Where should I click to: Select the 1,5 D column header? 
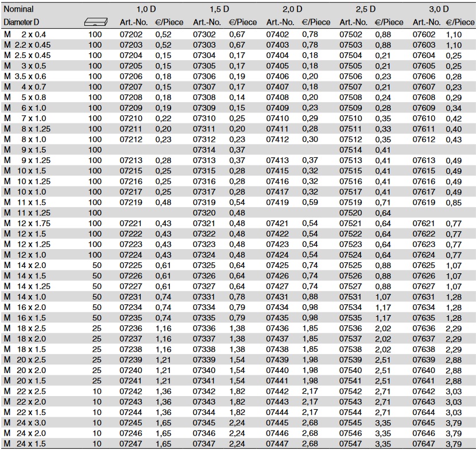tap(219, 9)
